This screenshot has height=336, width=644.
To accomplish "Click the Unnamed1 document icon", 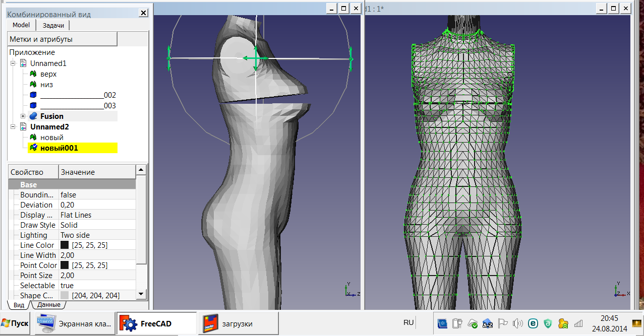I will (24, 63).
